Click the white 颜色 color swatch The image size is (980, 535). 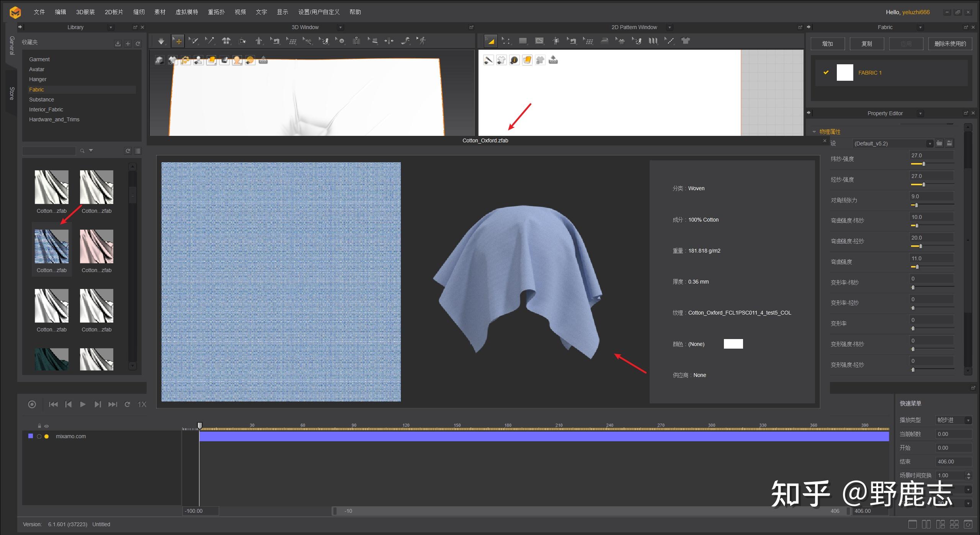733,344
